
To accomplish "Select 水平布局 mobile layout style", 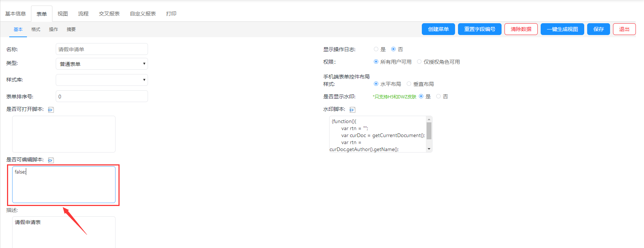I will tap(376, 84).
